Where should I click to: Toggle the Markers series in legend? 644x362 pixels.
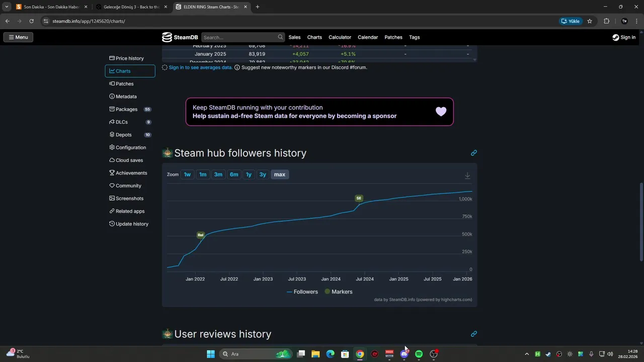[338, 292]
